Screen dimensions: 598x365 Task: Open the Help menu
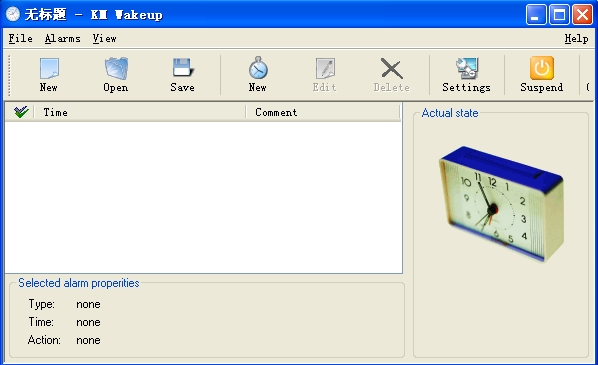[x=576, y=39]
